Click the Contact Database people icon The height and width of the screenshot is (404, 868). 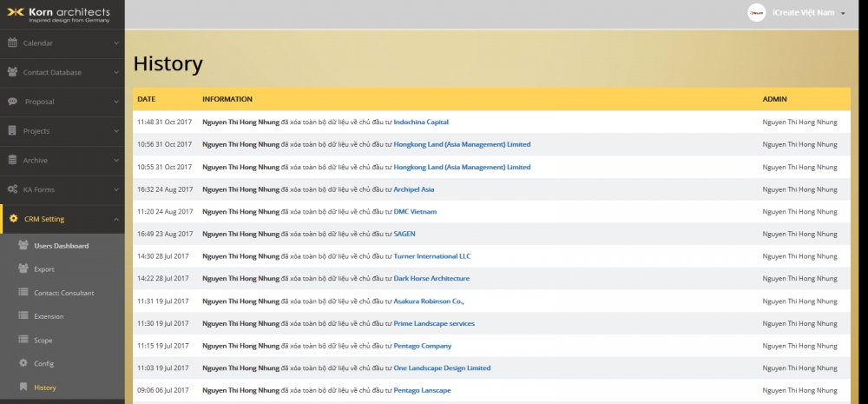tap(12, 72)
